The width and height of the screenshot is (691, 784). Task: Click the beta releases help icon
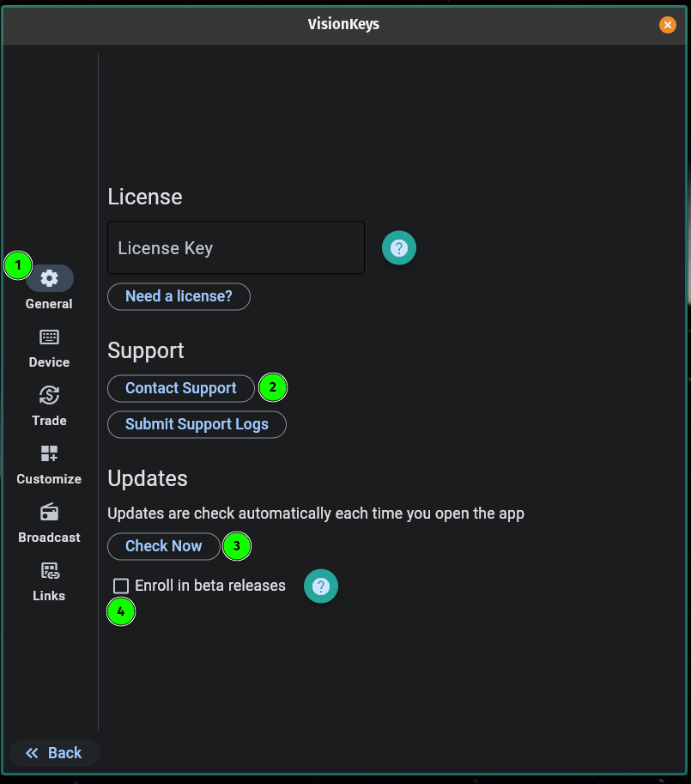tap(321, 586)
